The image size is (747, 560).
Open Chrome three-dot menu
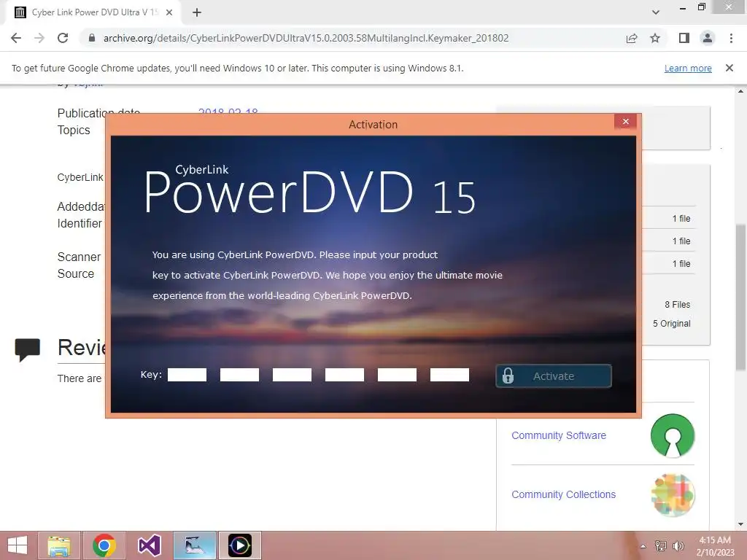(x=731, y=38)
